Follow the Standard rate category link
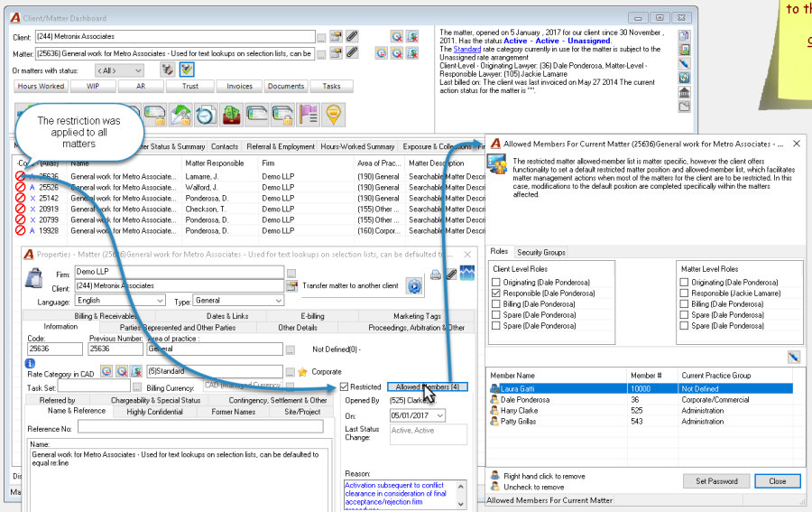Viewport: 812px width, 512px height. (467, 50)
